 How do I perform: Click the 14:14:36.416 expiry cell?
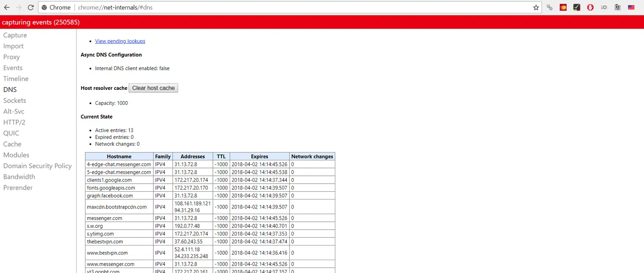[260, 253]
